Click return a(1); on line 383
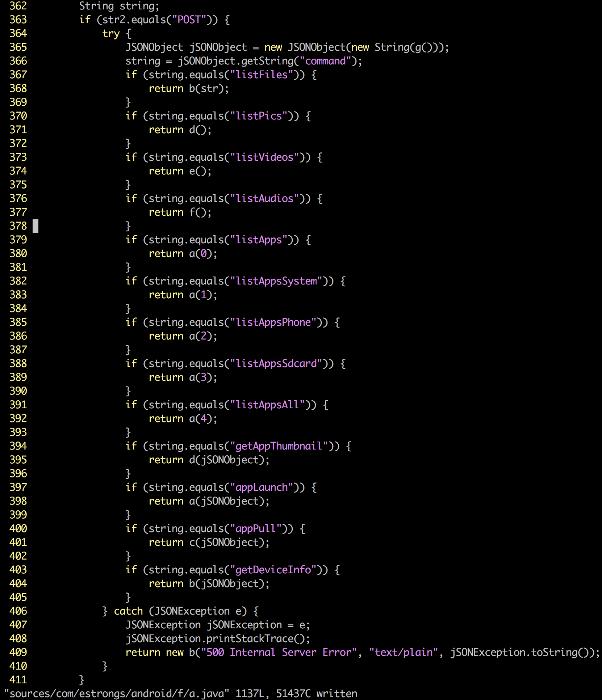 point(183,295)
